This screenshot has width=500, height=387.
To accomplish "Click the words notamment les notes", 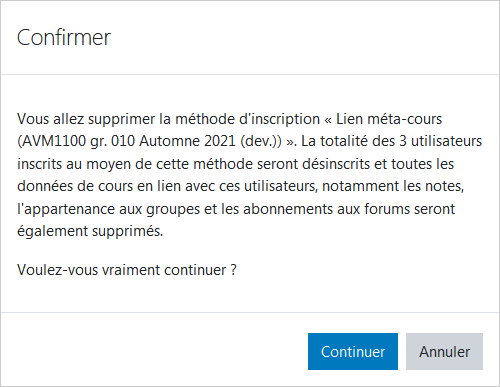I will click(x=392, y=186).
